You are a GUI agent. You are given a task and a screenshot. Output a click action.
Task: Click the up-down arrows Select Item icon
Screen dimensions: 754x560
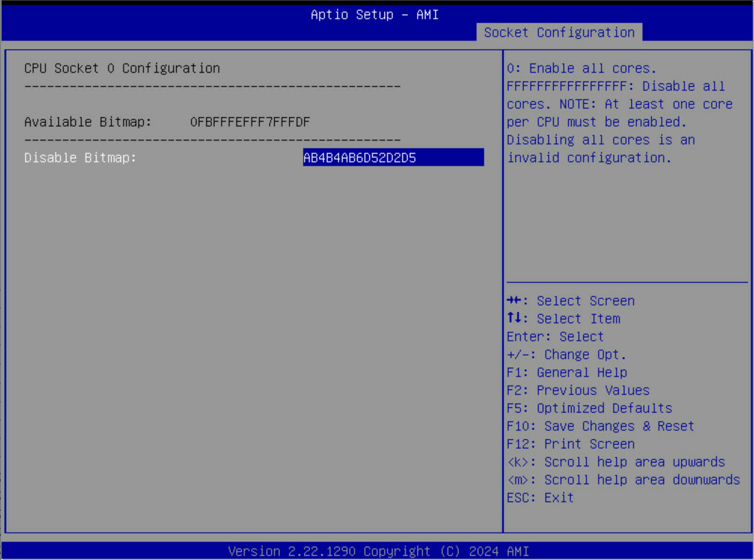click(x=515, y=319)
